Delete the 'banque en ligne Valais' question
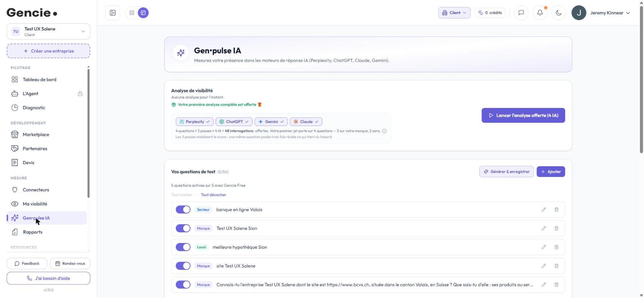Viewport: 644px width, 298px height. tap(557, 210)
